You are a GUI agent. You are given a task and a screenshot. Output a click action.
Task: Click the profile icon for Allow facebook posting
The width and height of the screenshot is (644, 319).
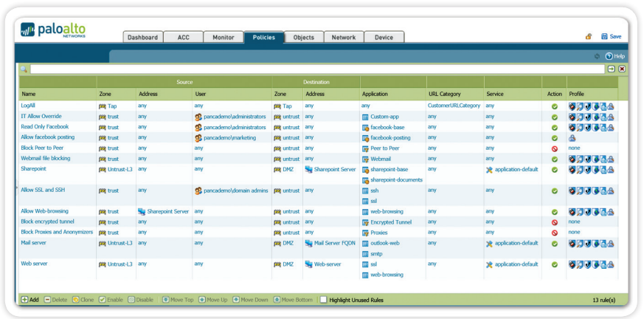[x=572, y=138]
